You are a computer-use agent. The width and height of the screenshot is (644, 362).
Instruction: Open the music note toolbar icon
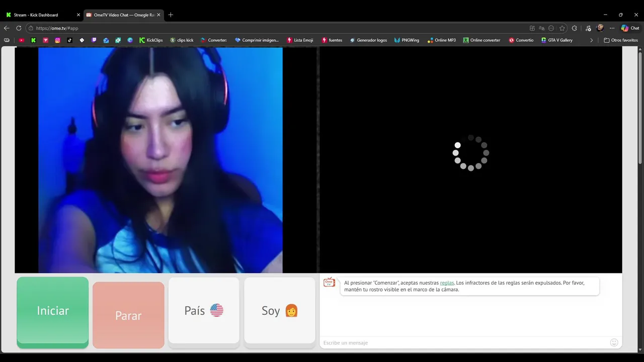(x=588, y=28)
